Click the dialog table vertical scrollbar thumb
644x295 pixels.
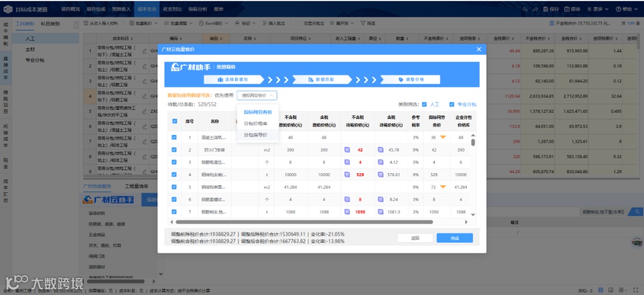coord(473,142)
